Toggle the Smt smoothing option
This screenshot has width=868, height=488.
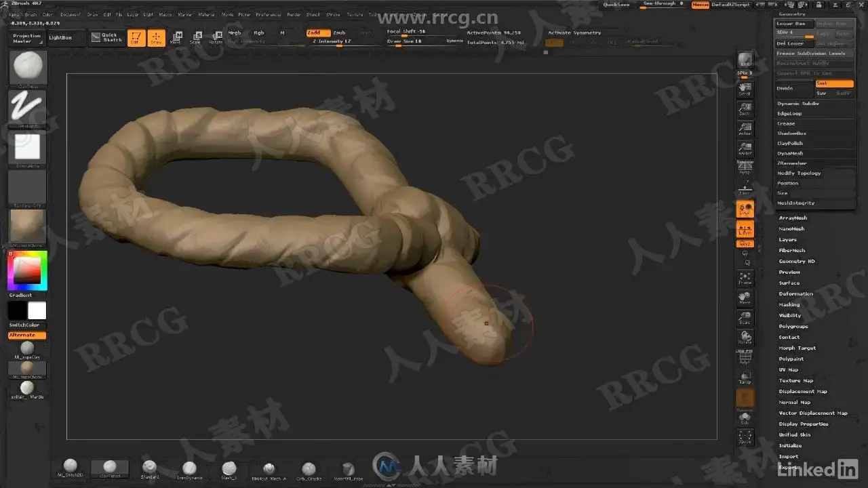pos(834,83)
